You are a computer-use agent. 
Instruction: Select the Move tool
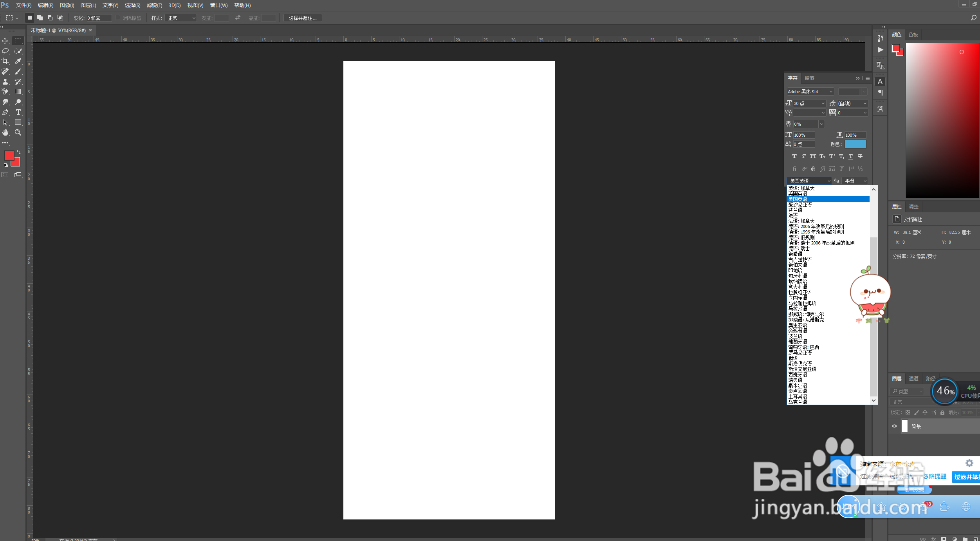(x=5, y=41)
